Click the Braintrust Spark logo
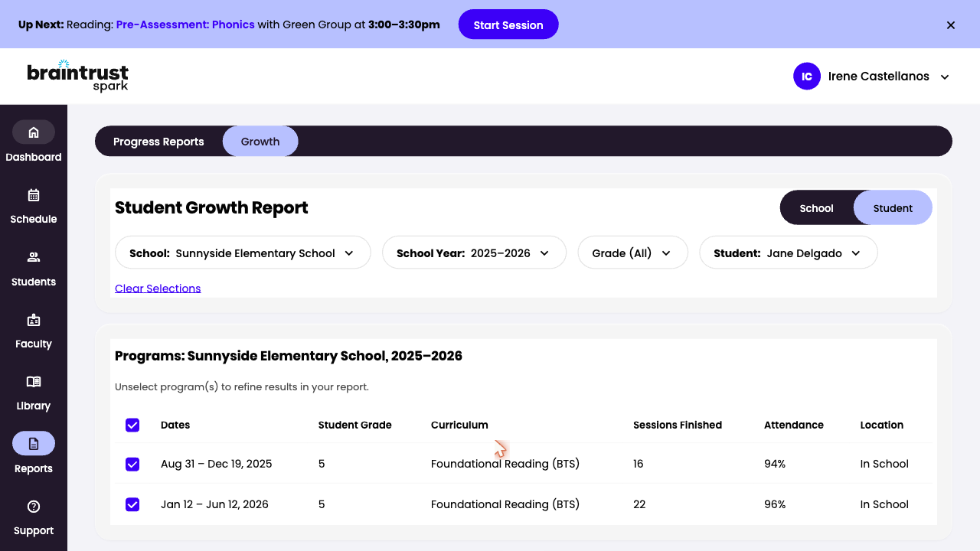This screenshot has height=551, width=980. [77, 76]
